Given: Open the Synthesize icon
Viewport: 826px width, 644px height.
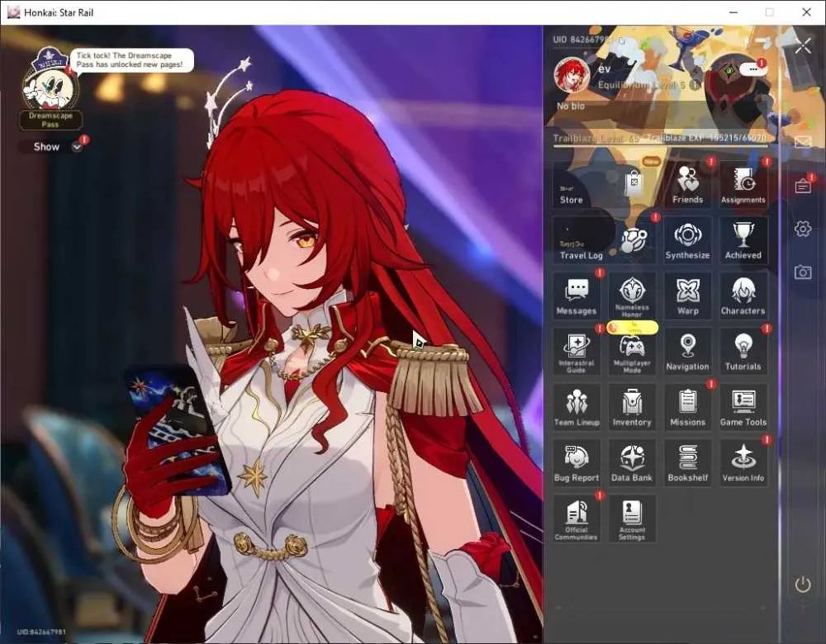Looking at the screenshot, I should pos(687,240).
